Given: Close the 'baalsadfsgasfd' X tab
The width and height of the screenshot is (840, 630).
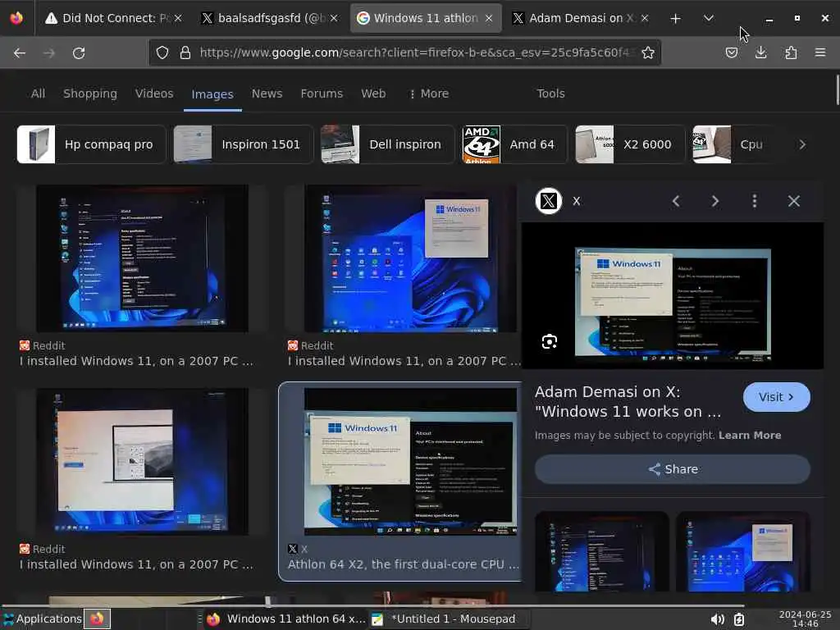Looking at the screenshot, I should [334, 18].
